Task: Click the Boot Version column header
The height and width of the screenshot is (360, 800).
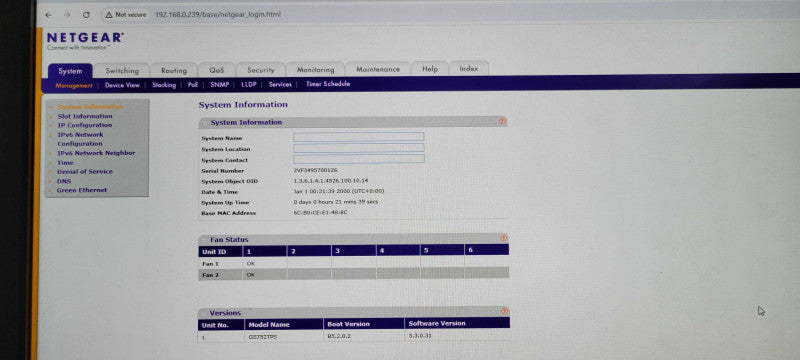Action: point(364,324)
